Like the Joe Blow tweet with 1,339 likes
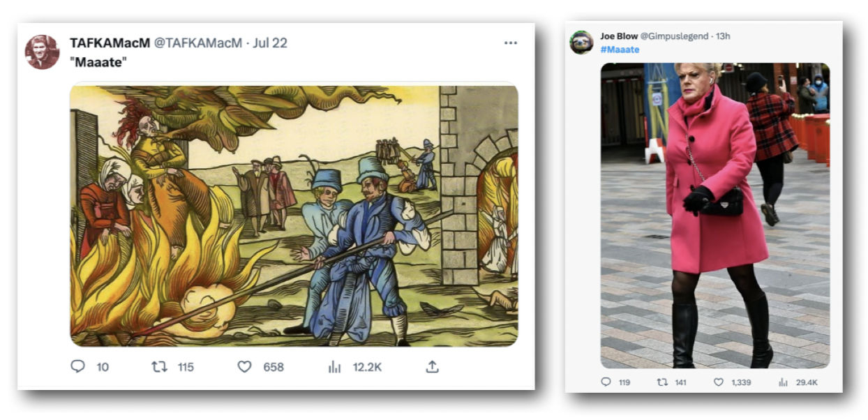Viewport: 868px width, 420px height. [718, 382]
